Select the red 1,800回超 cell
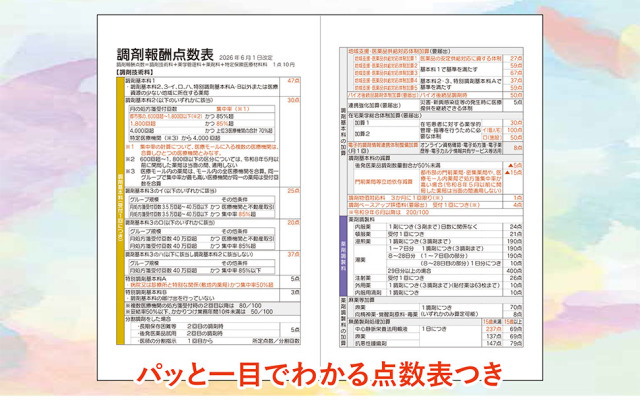 [142, 124]
